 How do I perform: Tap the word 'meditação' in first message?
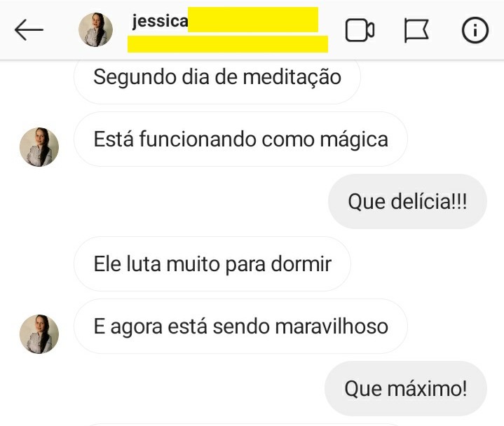tap(292, 78)
